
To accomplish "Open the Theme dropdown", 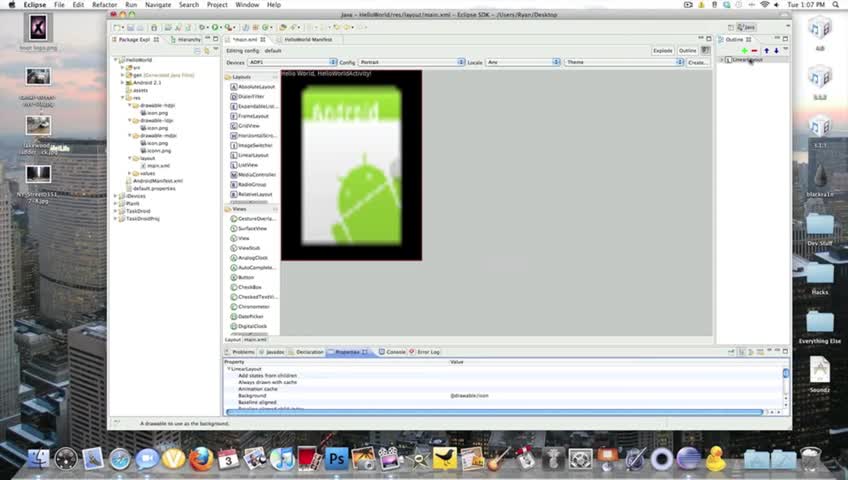I will [x=624, y=62].
